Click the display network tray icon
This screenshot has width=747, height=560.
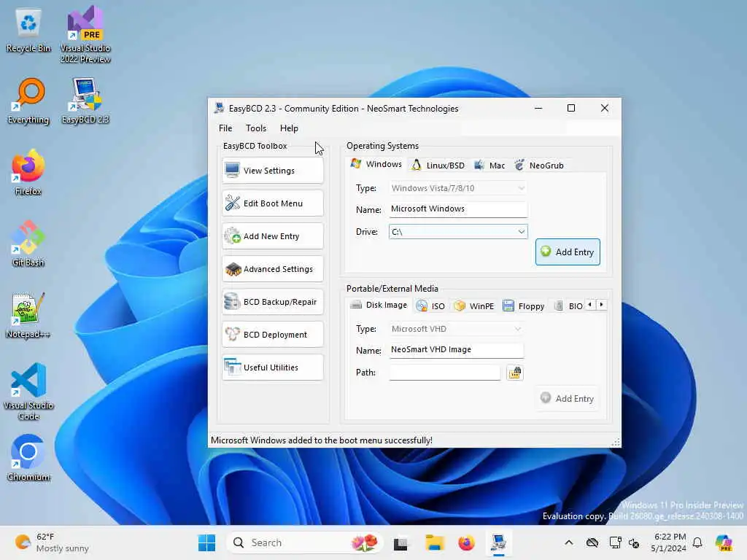tap(615, 542)
